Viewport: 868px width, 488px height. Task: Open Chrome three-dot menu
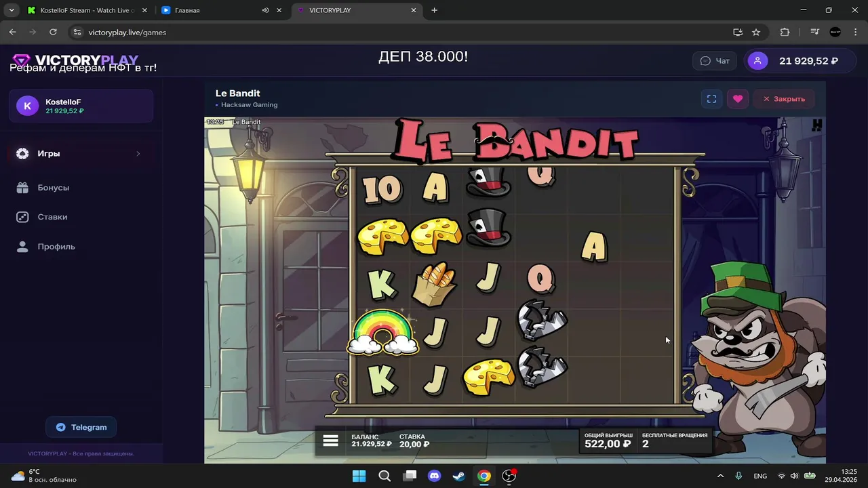click(855, 32)
